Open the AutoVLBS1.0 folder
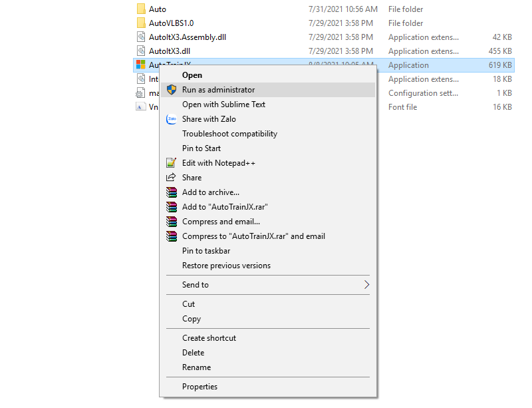532x408 pixels. pyautogui.click(x=171, y=23)
